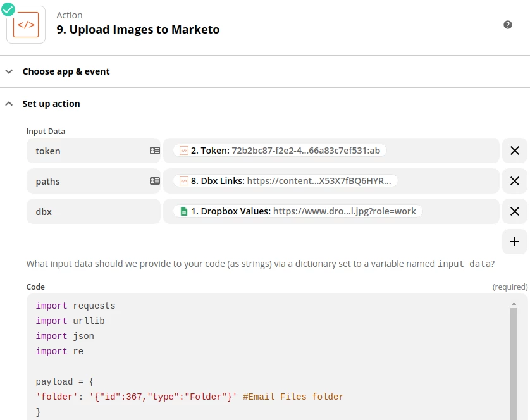Edit the paths key name field
Image resolution: width=530 pixels, height=420 pixels.
pos(89,181)
